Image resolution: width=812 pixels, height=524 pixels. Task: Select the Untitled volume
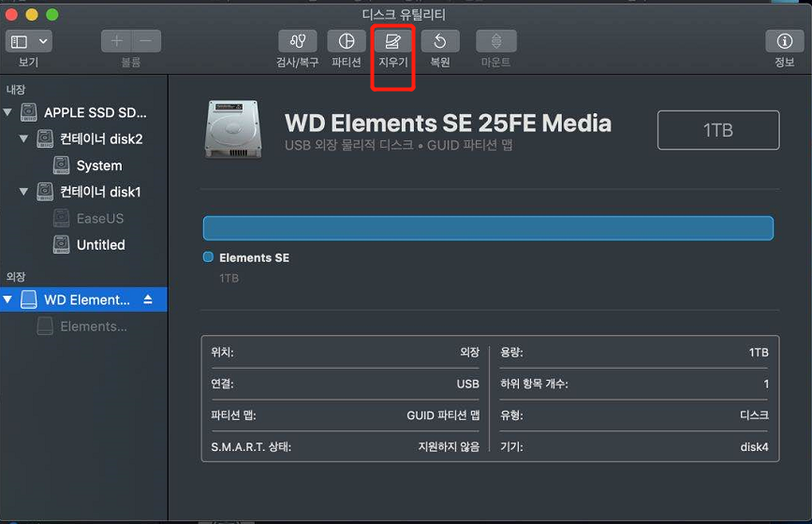(x=100, y=244)
